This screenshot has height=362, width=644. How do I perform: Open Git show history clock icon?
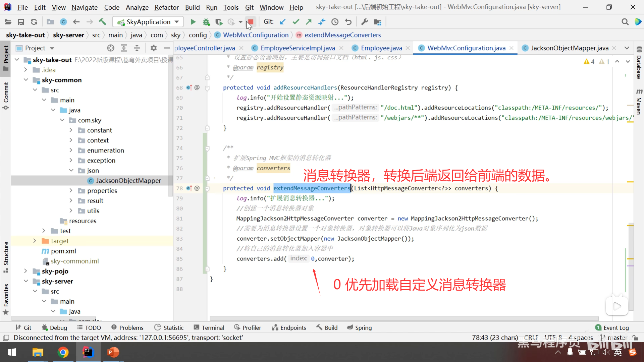(335, 22)
